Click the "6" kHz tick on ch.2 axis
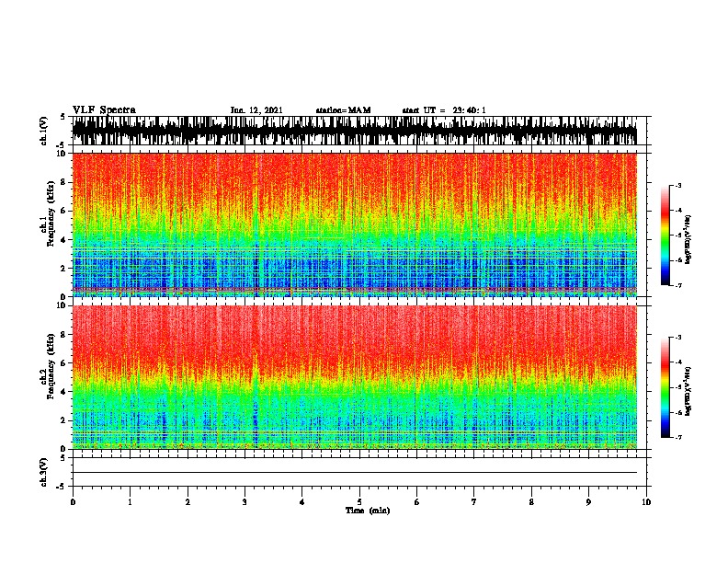The height and width of the screenshot is (563, 728). coord(63,363)
